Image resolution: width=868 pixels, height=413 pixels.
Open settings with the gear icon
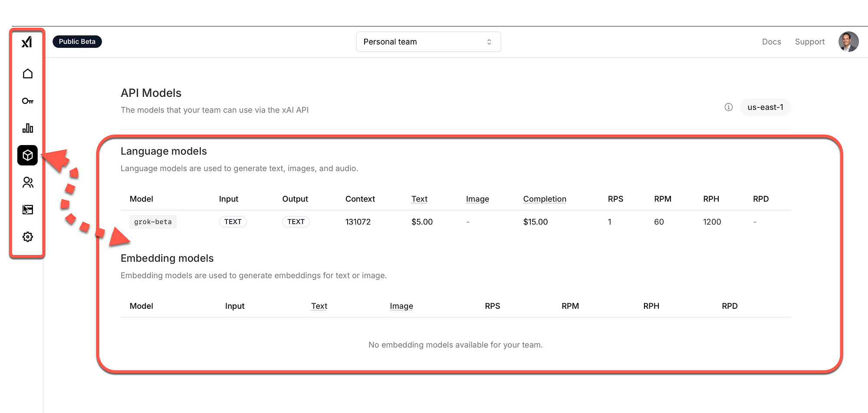[27, 237]
